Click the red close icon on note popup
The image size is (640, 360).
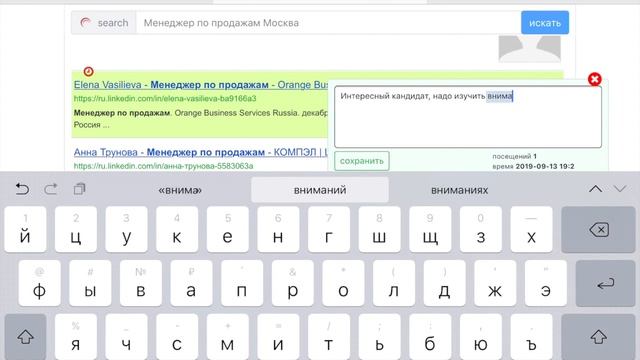[x=594, y=79]
